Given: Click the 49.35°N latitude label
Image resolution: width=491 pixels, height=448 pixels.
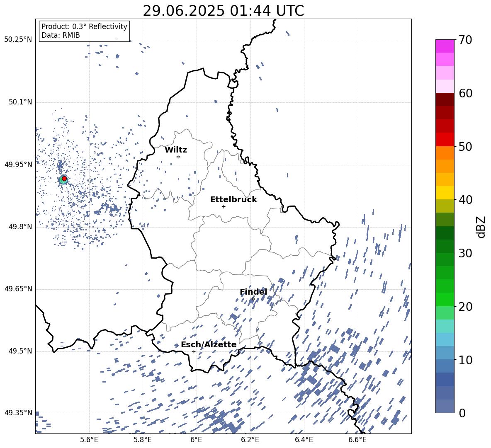Looking at the screenshot, I should tap(18, 413).
